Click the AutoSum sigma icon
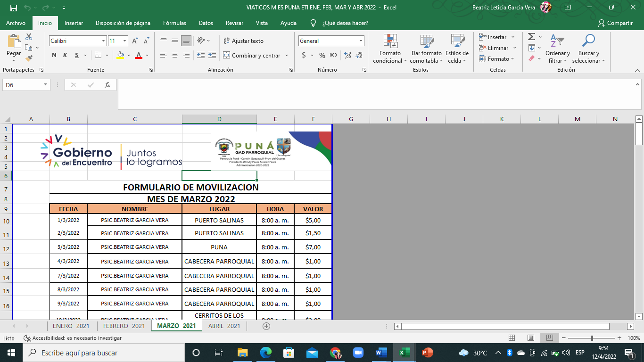 pos(531,37)
